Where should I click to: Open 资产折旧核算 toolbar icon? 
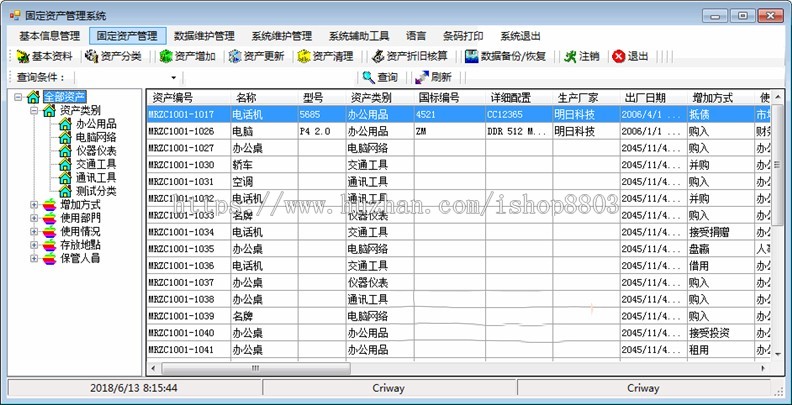click(x=378, y=57)
